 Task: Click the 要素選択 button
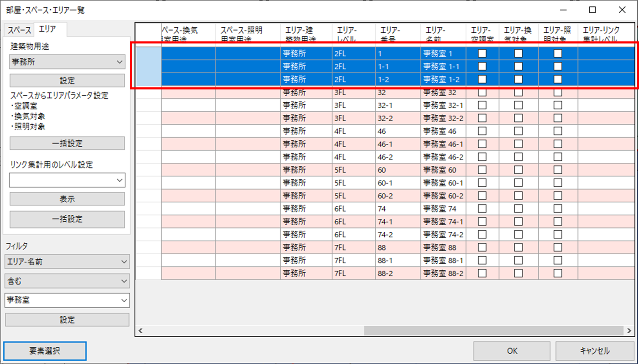tap(45, 351)
